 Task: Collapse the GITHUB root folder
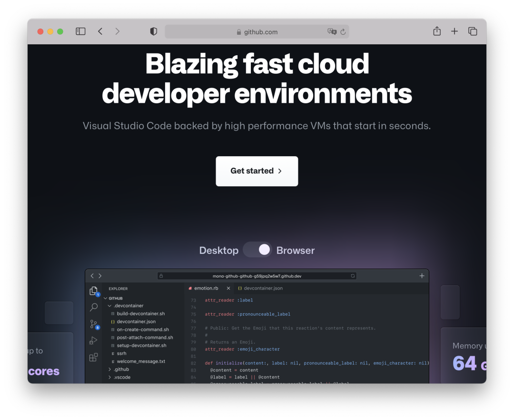(x=113, y=299)
